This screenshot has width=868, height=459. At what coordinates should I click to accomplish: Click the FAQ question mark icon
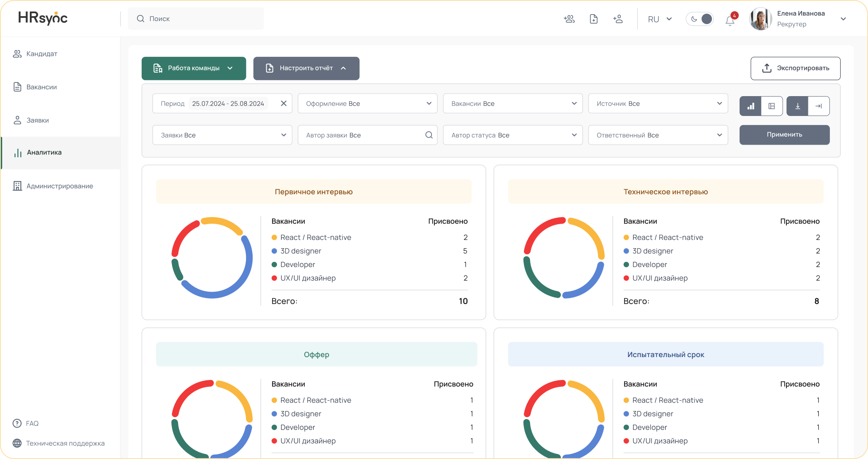click(17, 423)
